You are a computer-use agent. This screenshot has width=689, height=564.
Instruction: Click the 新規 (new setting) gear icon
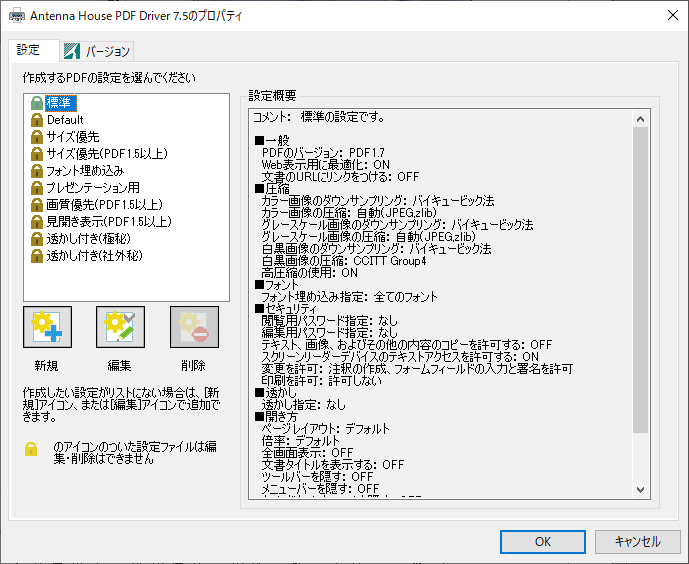[47, 327]
